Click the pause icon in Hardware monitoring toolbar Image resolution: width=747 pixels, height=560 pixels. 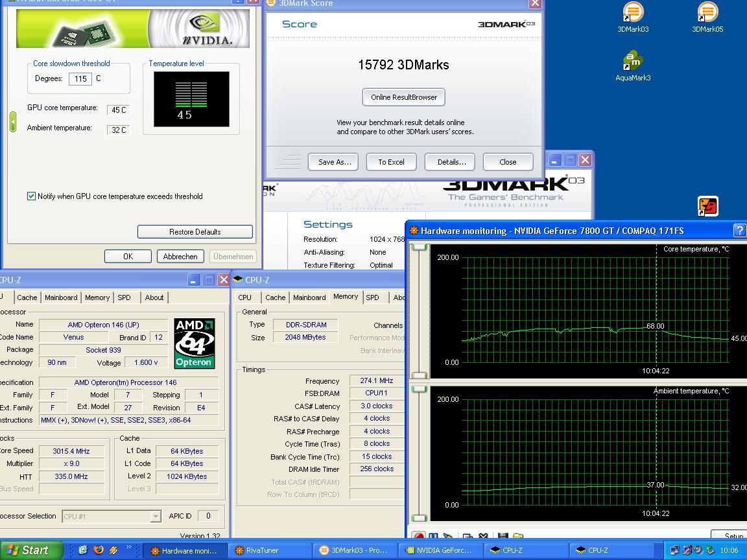(434, 536)
